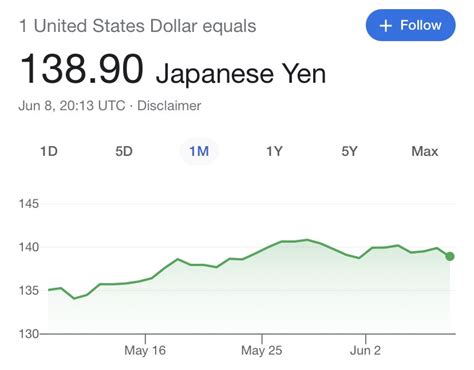Select the active 1M range tab
Image resolution: width=474 pixels, height=370 pixels.
click(x=199, y=151)
